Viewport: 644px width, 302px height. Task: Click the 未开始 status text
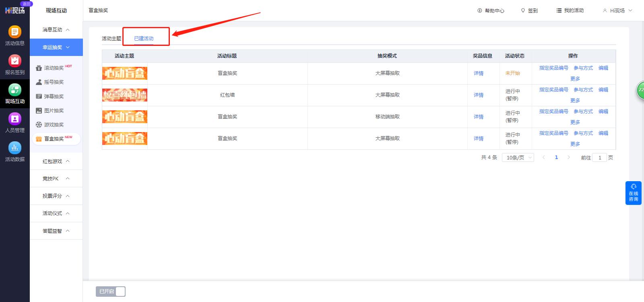click(x=513, y=73)
